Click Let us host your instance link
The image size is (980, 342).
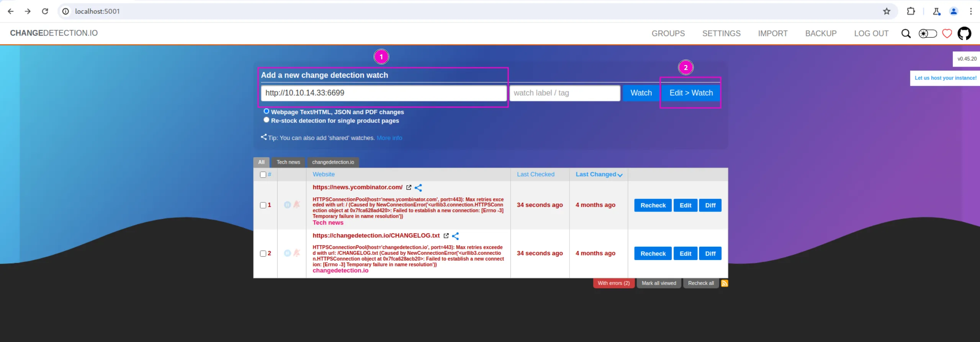945,78
